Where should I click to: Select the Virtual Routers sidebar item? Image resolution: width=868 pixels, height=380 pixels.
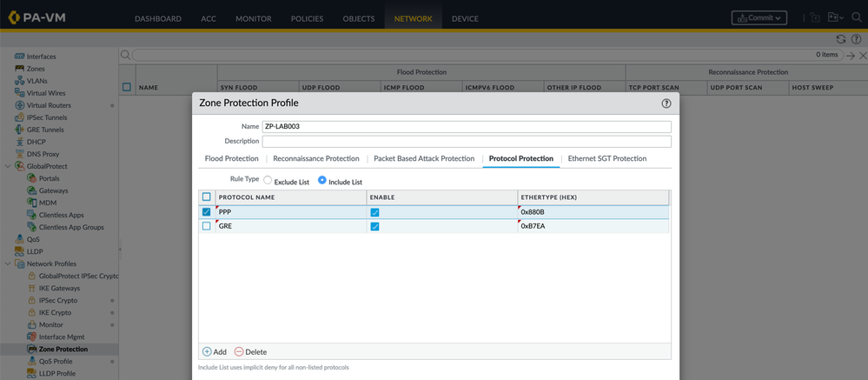48,105
